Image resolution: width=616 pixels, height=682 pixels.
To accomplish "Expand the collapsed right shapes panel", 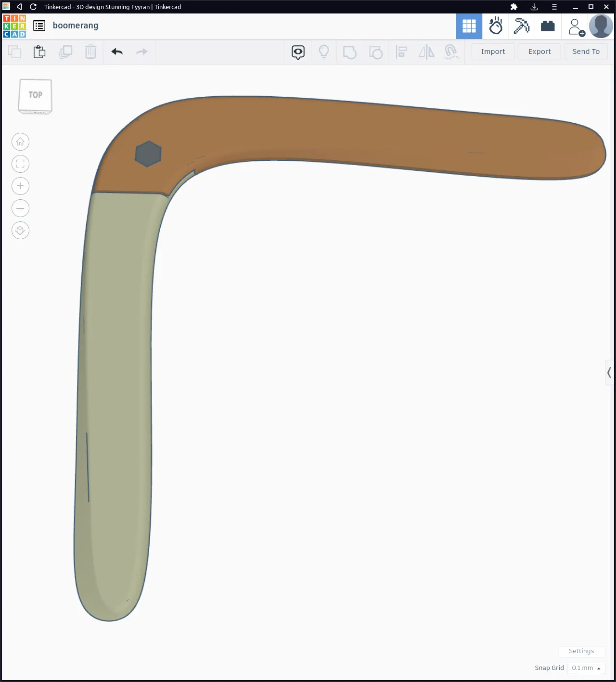I will (x=609, y=373).
